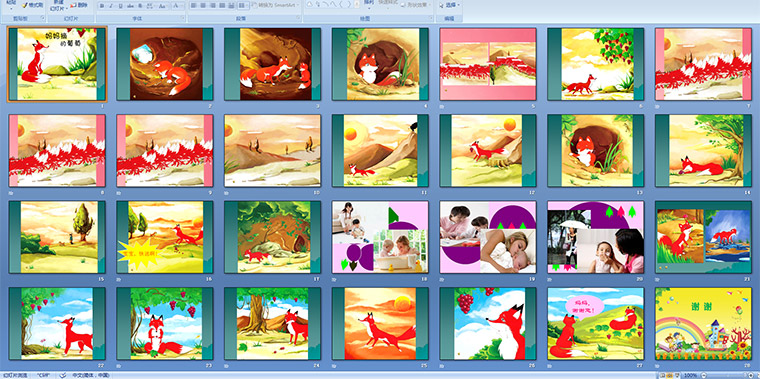This screenshot has width=760, height=379.
Task: Click the language 中文(简体,中国) status bar label
Action: point(91,376)
